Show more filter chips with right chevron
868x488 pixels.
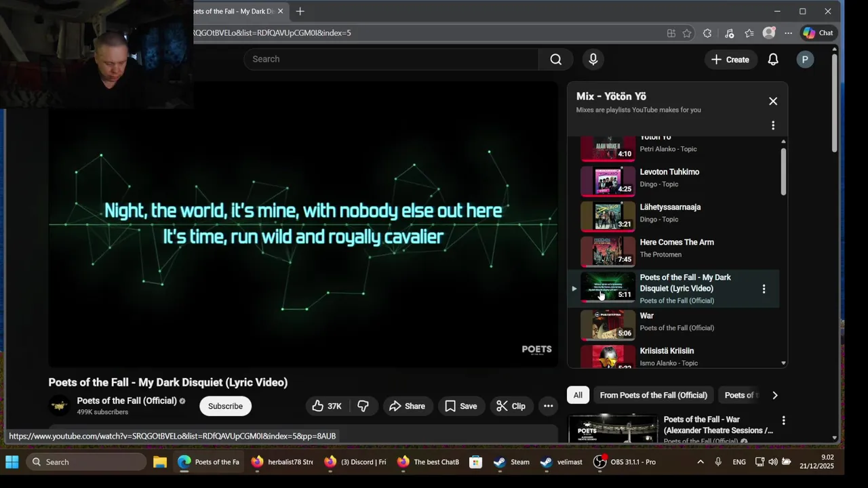tap(775, 395)
